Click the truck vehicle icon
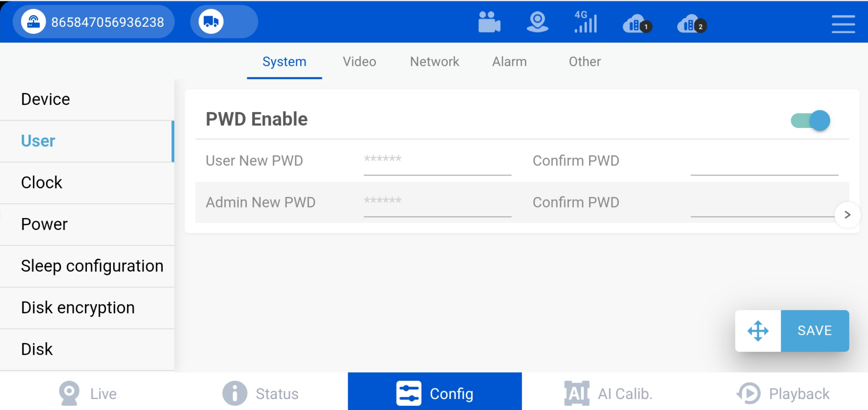The width and height of the screenshot is (868, 410). (211, 21)
